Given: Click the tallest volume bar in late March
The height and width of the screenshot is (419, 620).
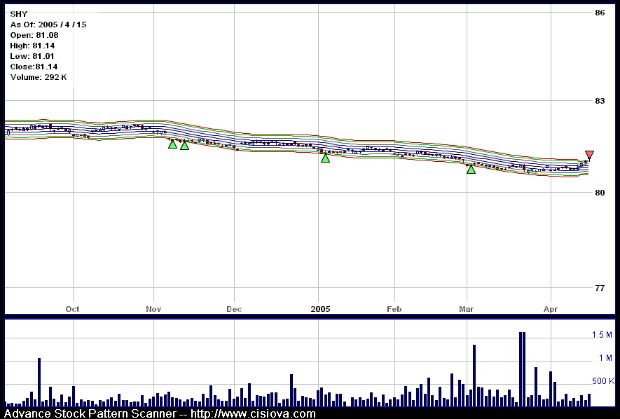Looking at the screenshot, I should pyautogui.click(x=522, y=369).
